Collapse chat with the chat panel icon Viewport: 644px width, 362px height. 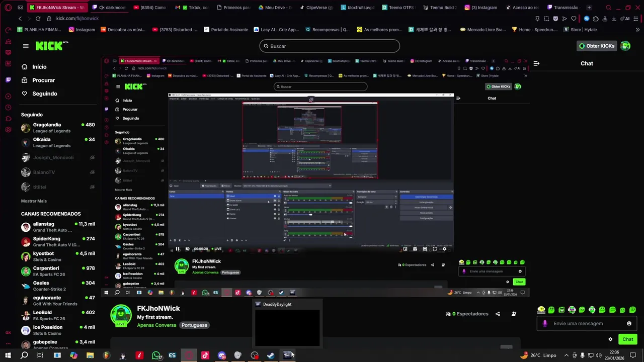[536, 63]
